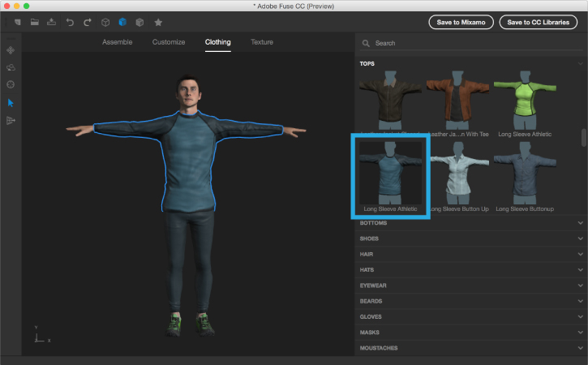The width and height of the screenshot is (588, 365).
Task: Open the Assemble tab
Action: (x=117, y=42)
